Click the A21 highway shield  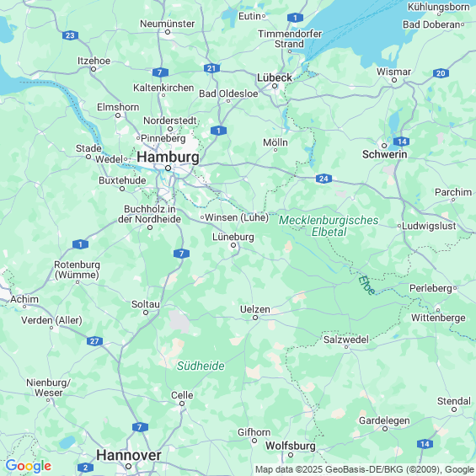(x=211, y=68)
